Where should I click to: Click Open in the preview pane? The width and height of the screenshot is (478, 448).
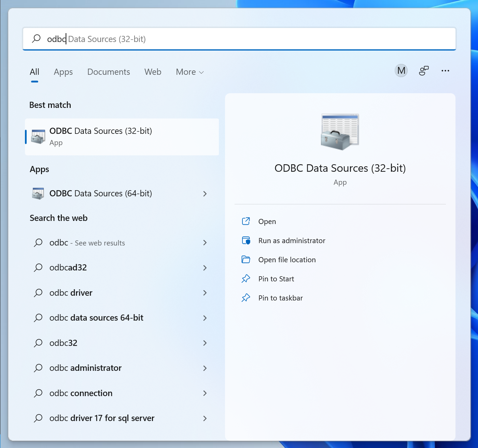point(267,222)
